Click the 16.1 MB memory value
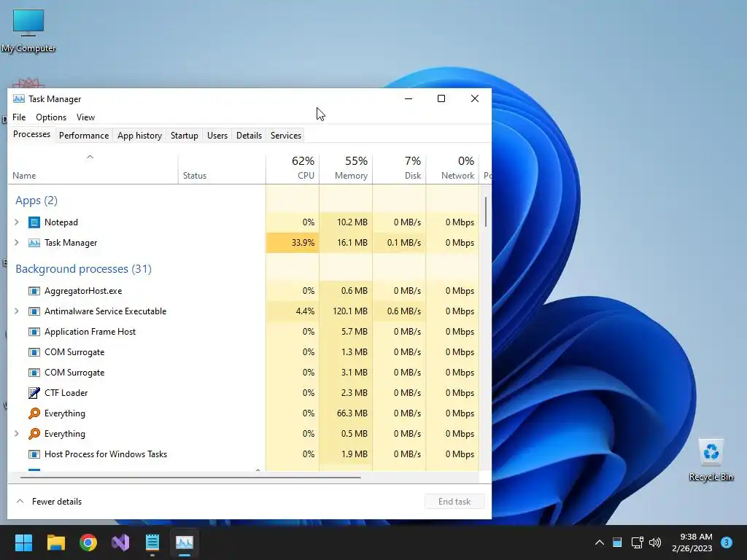 click(352, 243)
